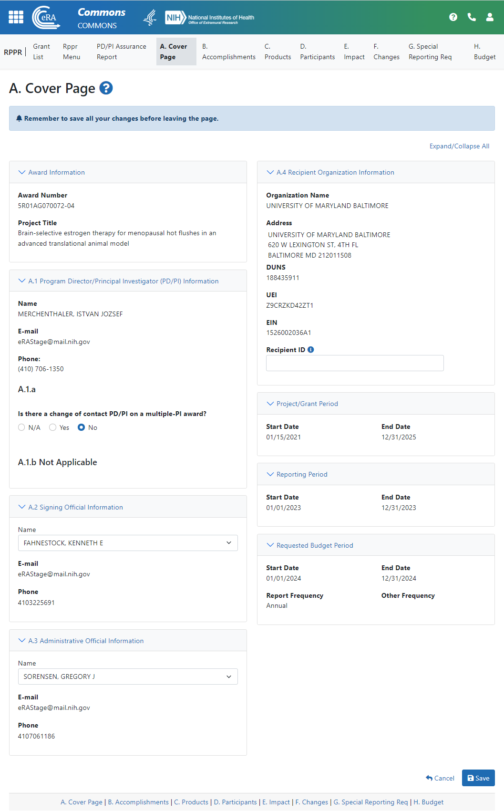Open the apps grid menu icon
The height and width of the screenshot is (812, 504).
coord(16,17)
